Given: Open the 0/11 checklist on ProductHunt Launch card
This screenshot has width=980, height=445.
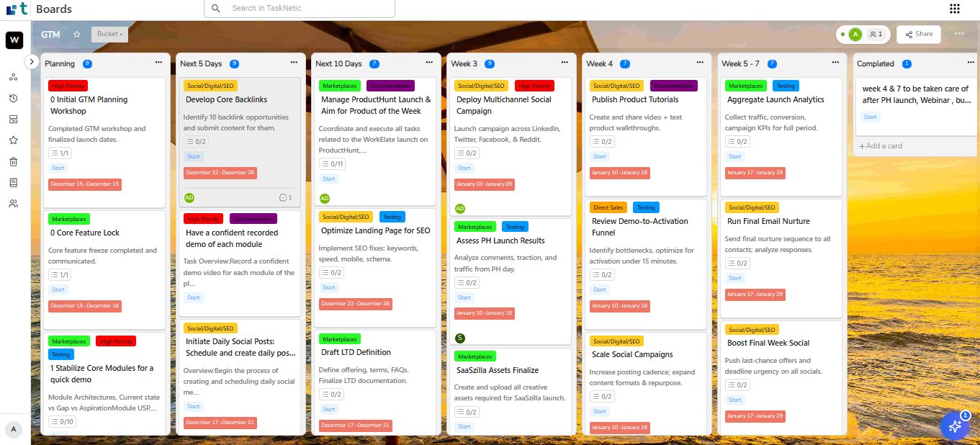Looking at the screenshot, I should pos(333,163).
